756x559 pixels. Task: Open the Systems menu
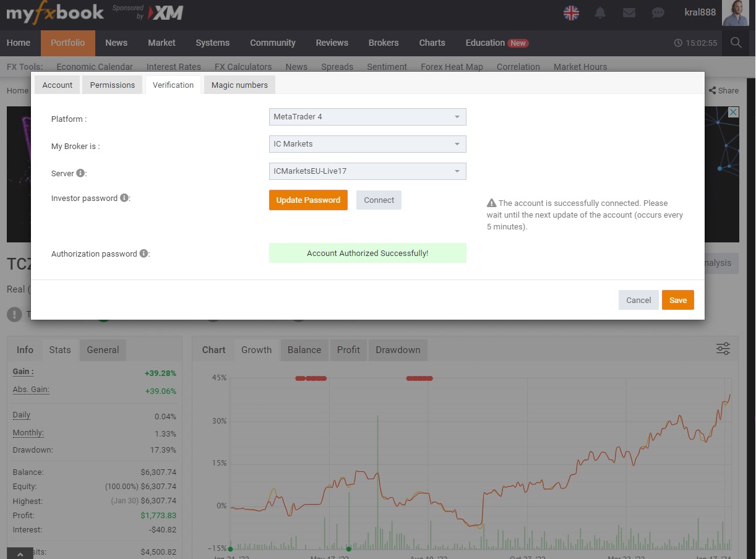(x=213, y=43)
